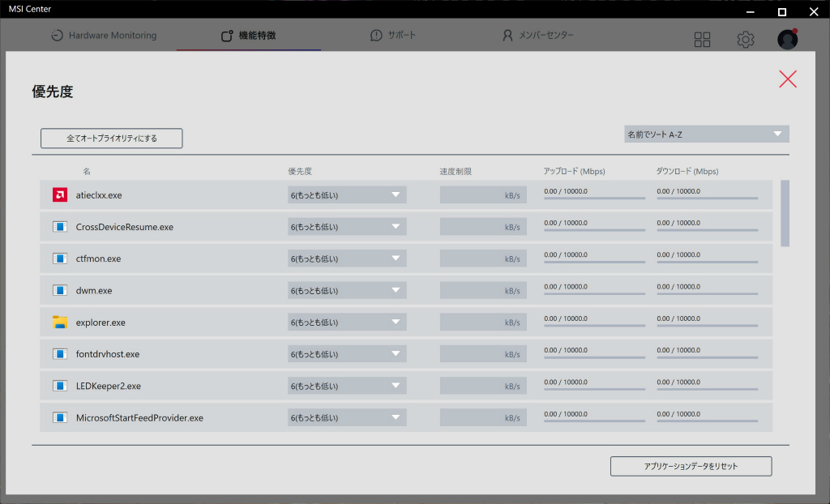The height and width of the screenshot is (504, 830).
Task: Click speed limit field for CrossDeviceResume.exe
Action: [483, 227]
